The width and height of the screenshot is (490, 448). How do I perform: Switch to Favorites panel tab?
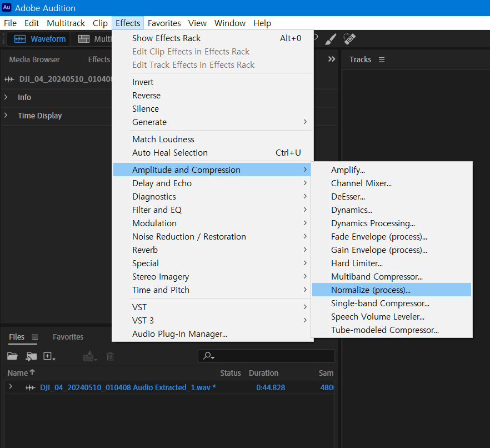pyautogui.click(x=68, y=337)
